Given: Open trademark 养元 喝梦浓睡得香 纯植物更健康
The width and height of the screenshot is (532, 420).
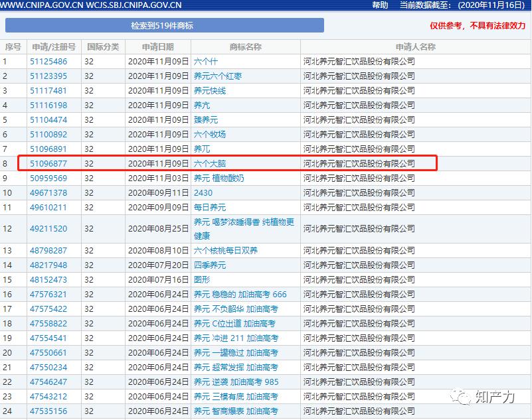Looking at the screenshot, I should pos(244,229).
